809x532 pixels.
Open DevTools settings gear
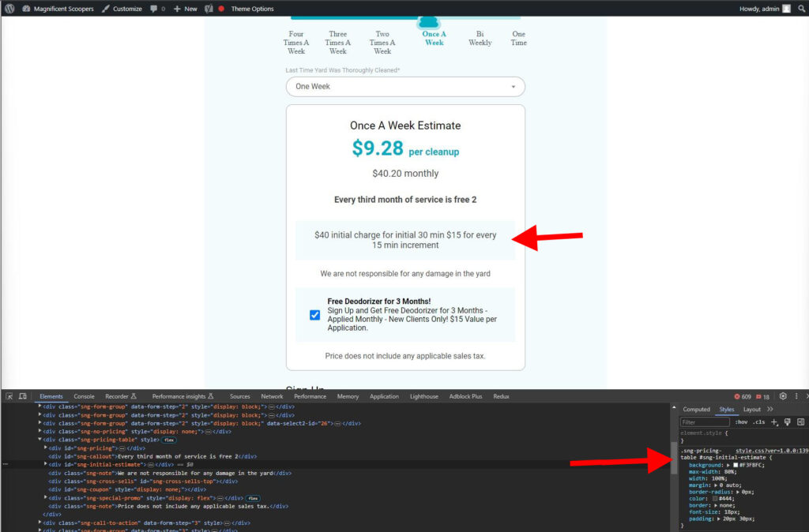pos(783,396)
